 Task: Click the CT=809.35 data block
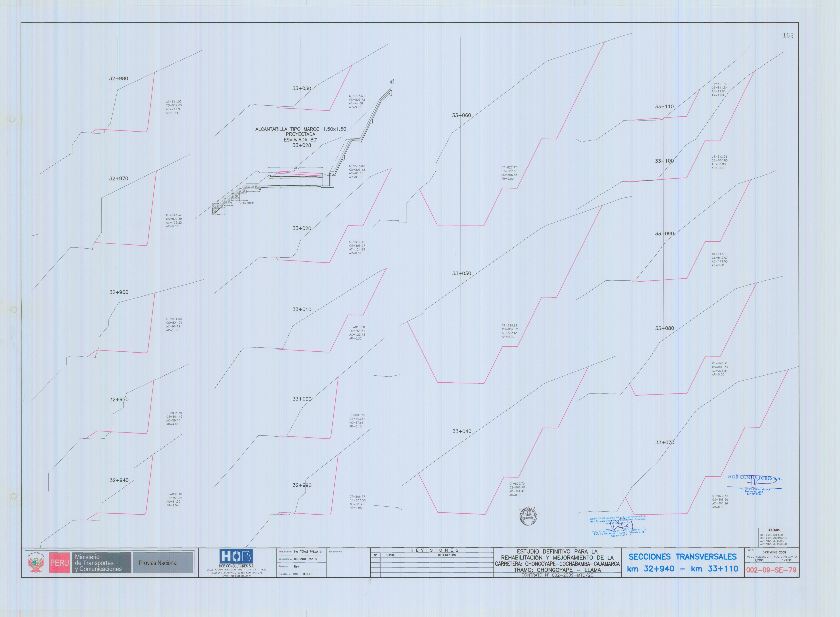[x=357, y=421]
